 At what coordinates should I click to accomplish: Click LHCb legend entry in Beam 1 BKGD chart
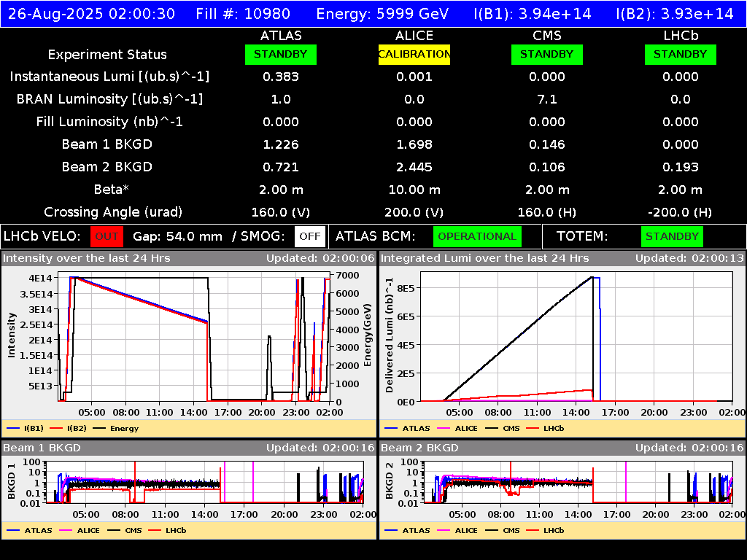coord(167,530)
